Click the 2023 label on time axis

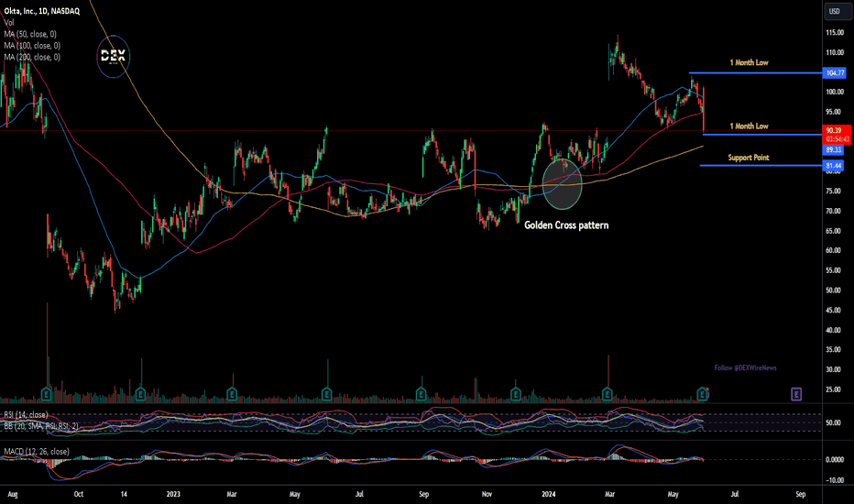pos(173,494)
